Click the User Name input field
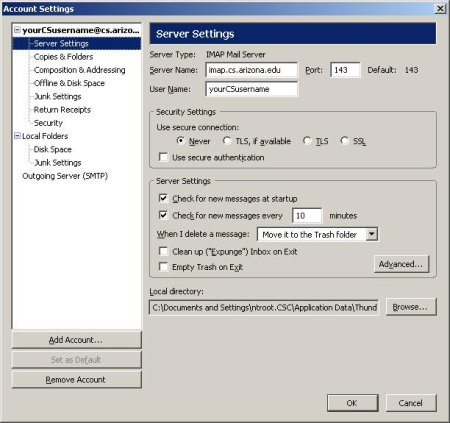The height and width of the screenshot is (423, 450). pos(252,89)
